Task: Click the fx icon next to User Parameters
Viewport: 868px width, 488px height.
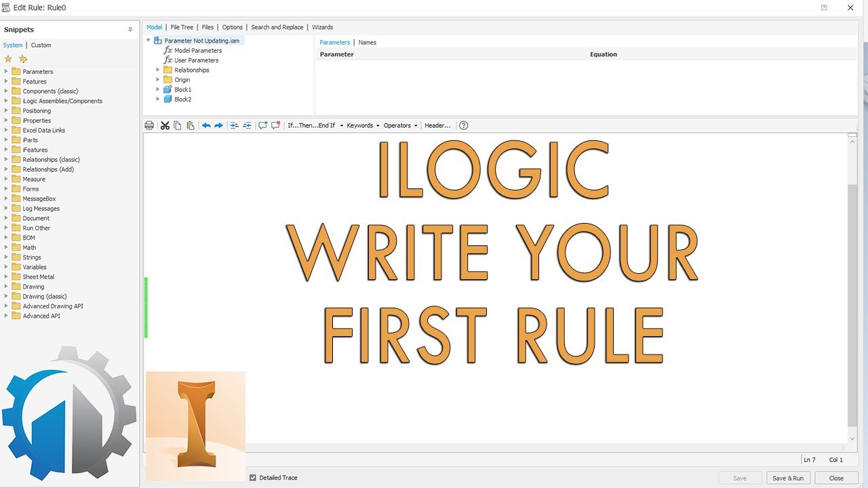Action: [168, 60]
